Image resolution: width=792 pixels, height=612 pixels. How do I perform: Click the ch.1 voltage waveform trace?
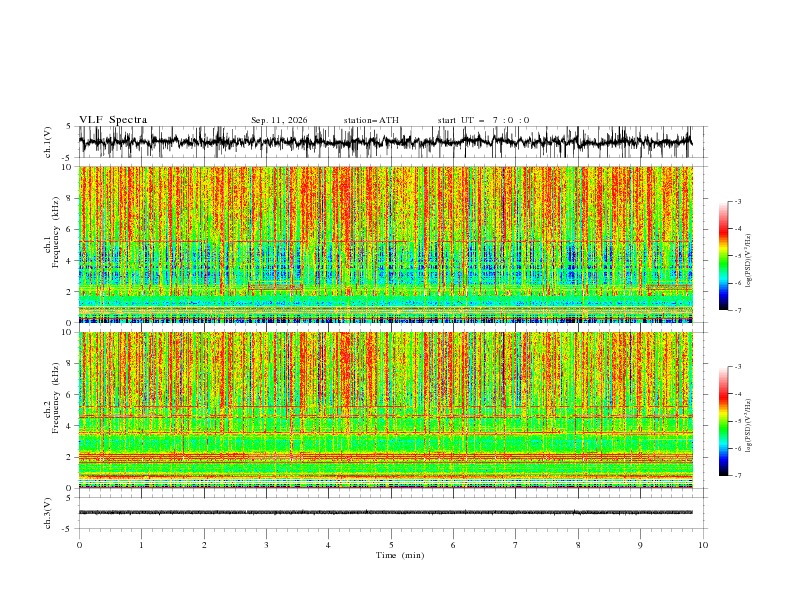[385, 142]
